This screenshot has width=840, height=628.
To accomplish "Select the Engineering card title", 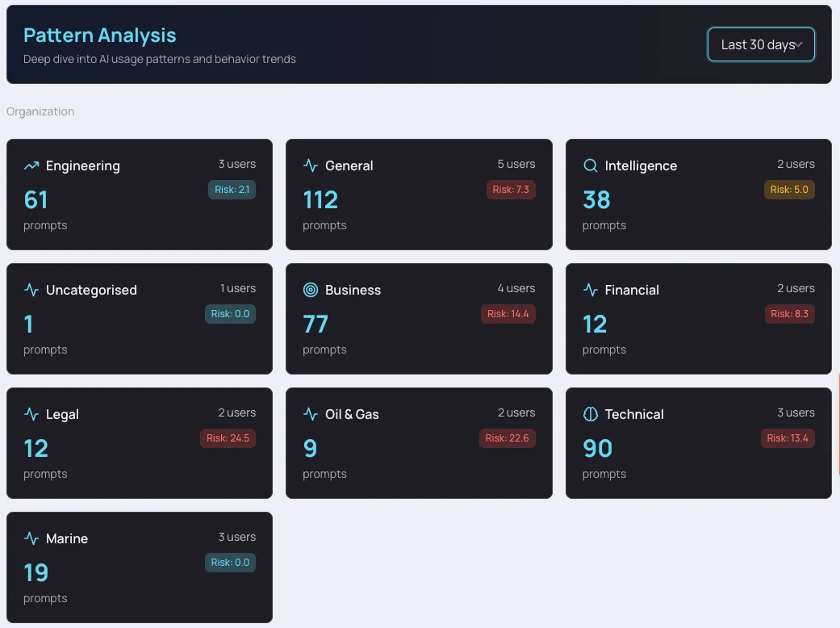I will (x=83, y=165).
